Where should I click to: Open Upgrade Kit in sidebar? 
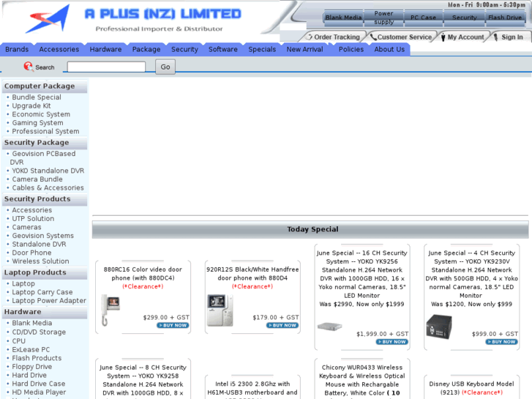click(x=31, y=106)
